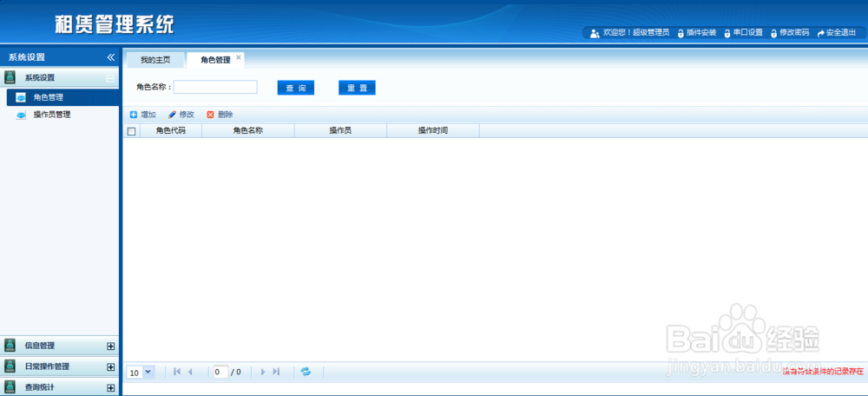Click the 查询统计 section title

(x=40, y=387)
